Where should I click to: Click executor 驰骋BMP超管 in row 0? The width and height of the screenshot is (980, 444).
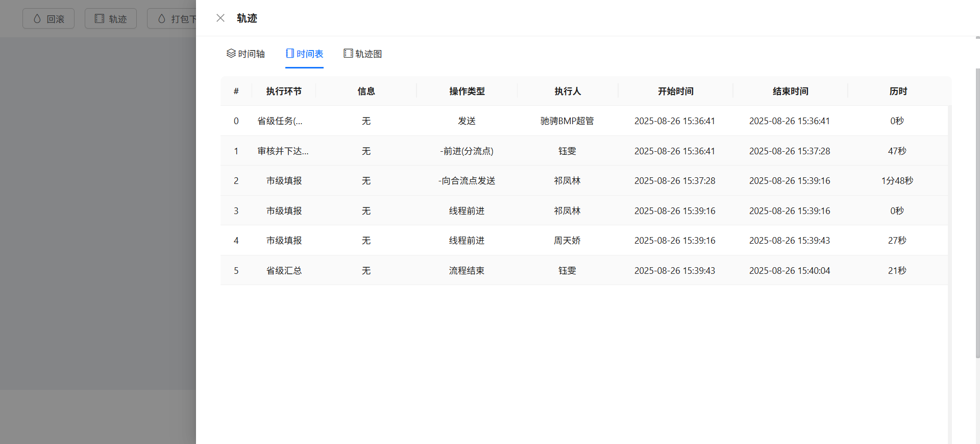pyautogui.click(x=567, y=121)
